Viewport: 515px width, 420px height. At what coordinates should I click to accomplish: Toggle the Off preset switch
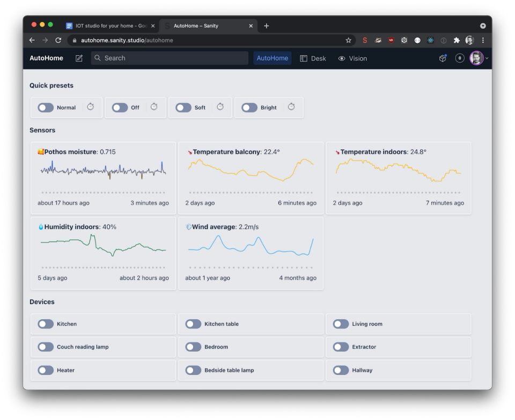120,108
